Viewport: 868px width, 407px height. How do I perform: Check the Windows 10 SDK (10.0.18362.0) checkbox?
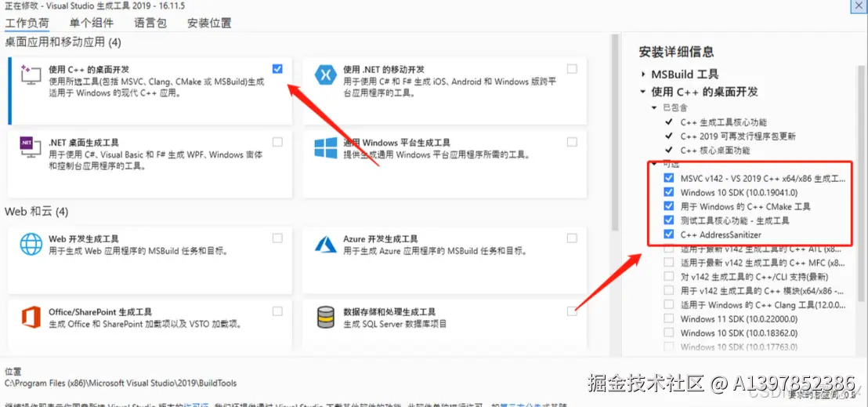coord(669,333)
